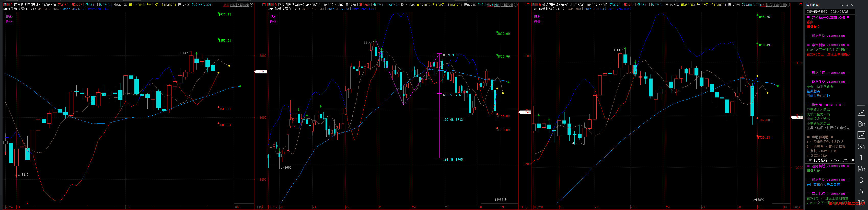Click 时段 button in the daily chart header
This screenshot has height=210, width=868.
coord(233,5)
